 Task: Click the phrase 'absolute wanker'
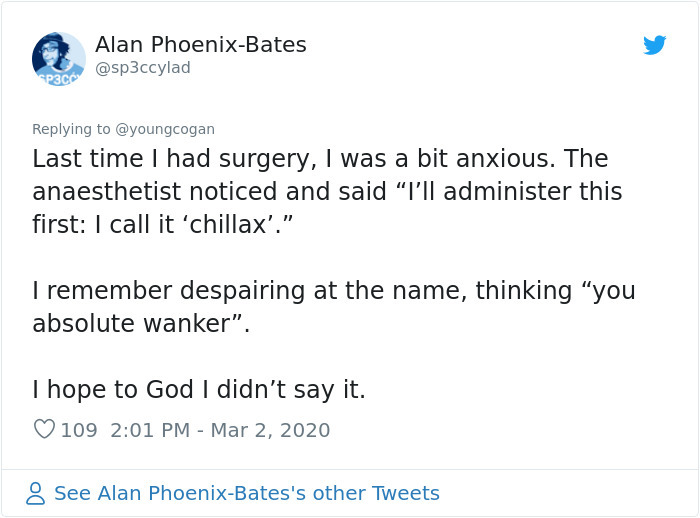point(131,323)
